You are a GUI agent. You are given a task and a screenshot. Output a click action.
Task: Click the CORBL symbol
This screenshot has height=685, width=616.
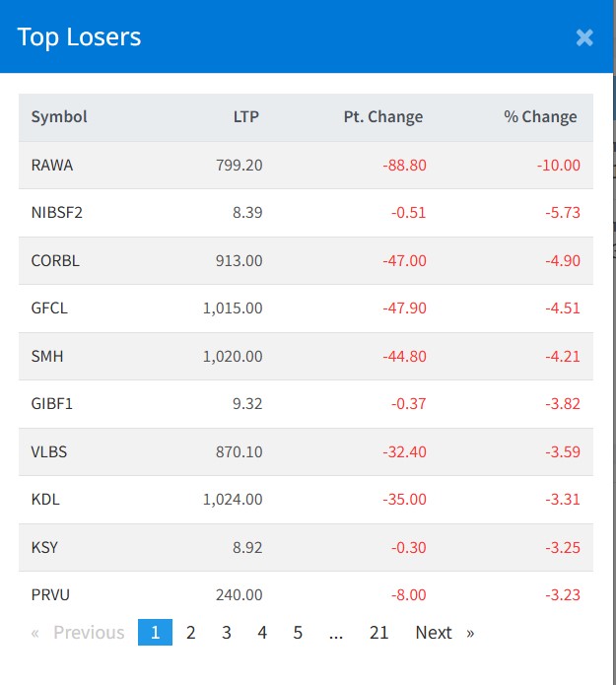pos(55,261)
